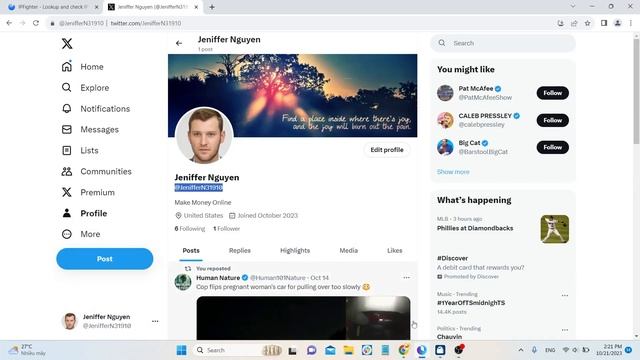Screen dimensions: 640x360
Task: Play the video in the reposted post
Action: pos(303,318)
